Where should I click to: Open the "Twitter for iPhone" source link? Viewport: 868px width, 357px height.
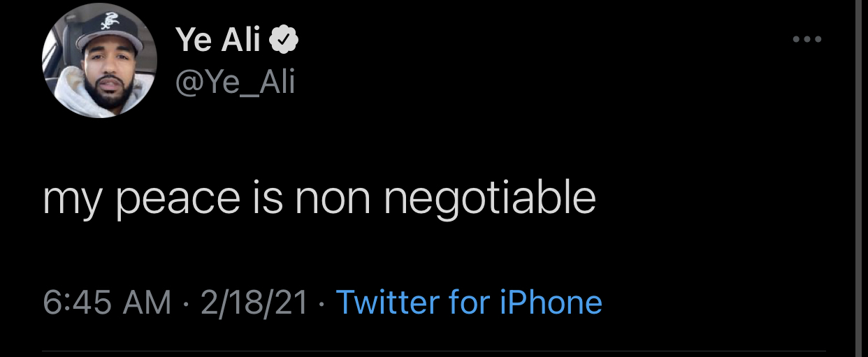[469, 303]
